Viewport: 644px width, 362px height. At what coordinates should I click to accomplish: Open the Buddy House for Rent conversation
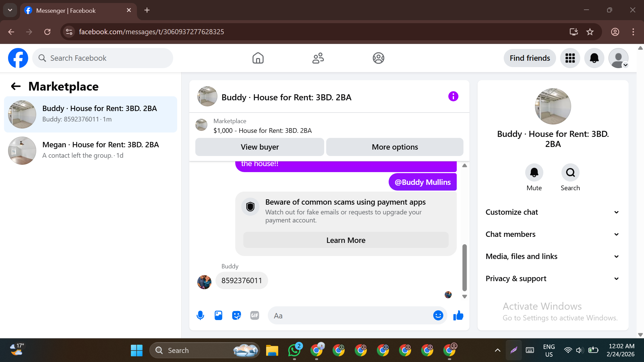[91, 114]
